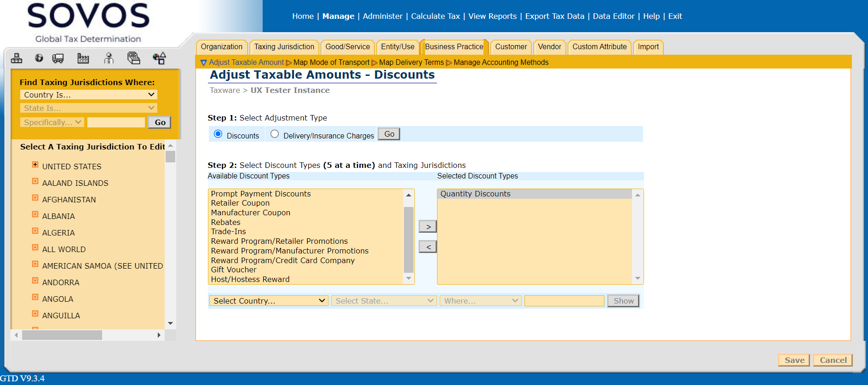868x385 pixels.
Task: Click the person customer icon
Action: coord(109,58)
